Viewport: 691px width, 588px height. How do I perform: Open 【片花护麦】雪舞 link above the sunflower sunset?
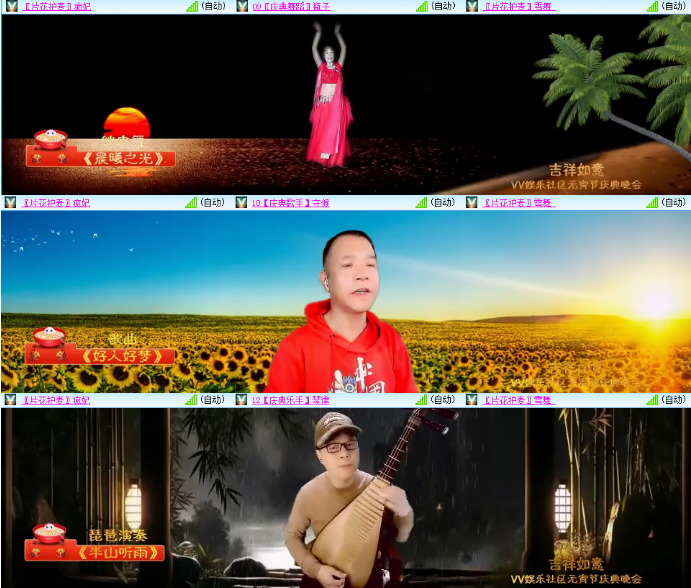tap(519, 203)
